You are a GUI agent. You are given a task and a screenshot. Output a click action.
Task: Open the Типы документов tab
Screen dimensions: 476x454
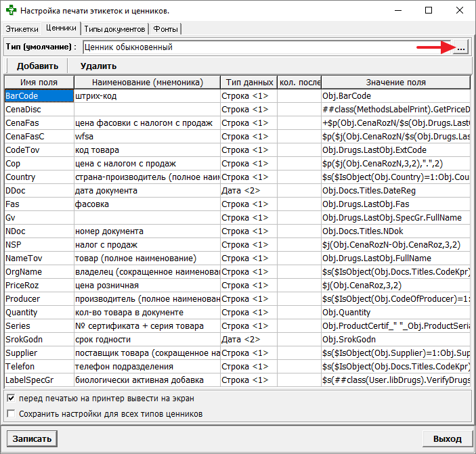(115, 29)
